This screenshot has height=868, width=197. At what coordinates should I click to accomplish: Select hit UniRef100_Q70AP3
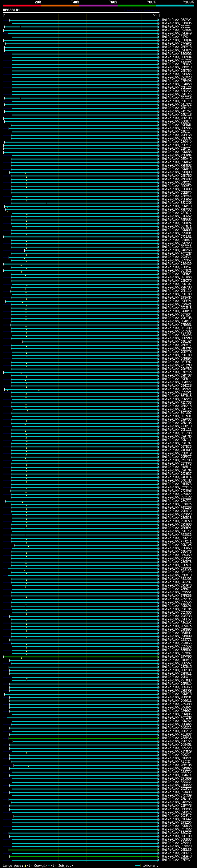[x=177, y=43]
